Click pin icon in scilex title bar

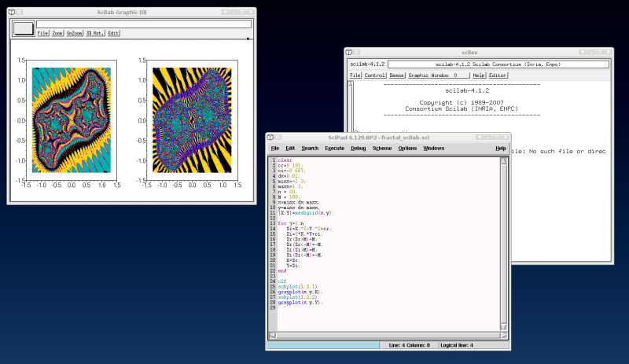(x=356, y=52)
